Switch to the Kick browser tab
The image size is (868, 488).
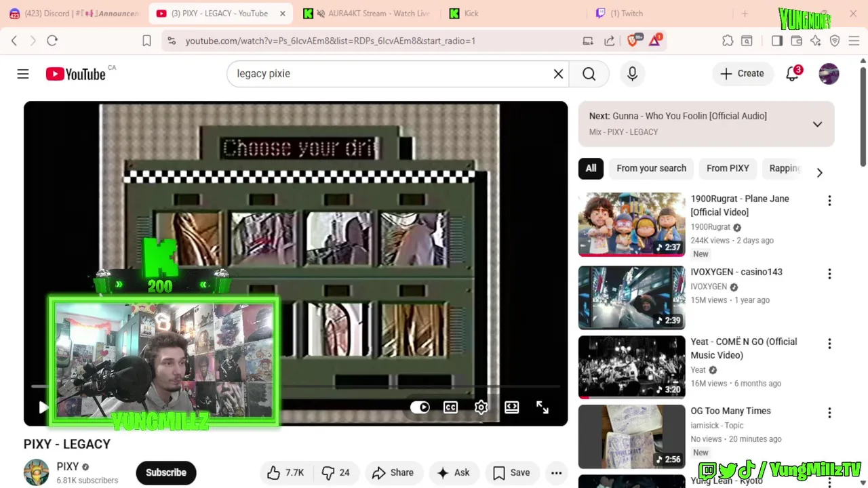[x=513, y=14]
